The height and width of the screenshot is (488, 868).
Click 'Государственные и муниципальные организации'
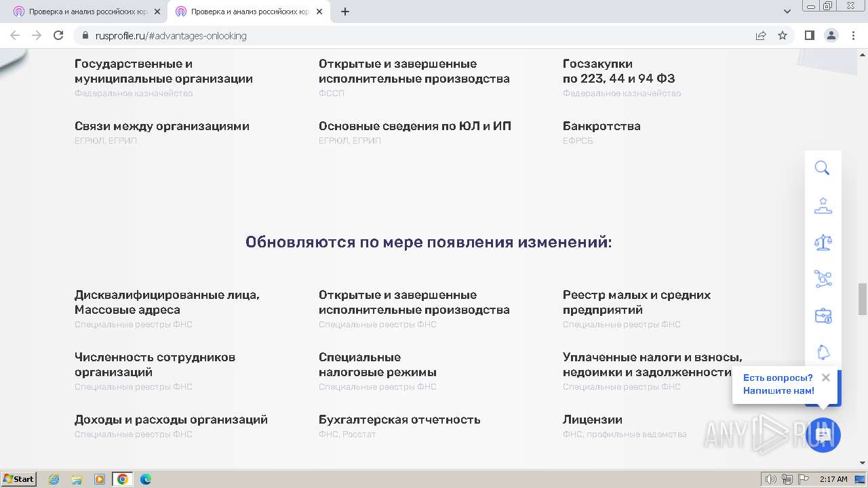pos(163,71)
